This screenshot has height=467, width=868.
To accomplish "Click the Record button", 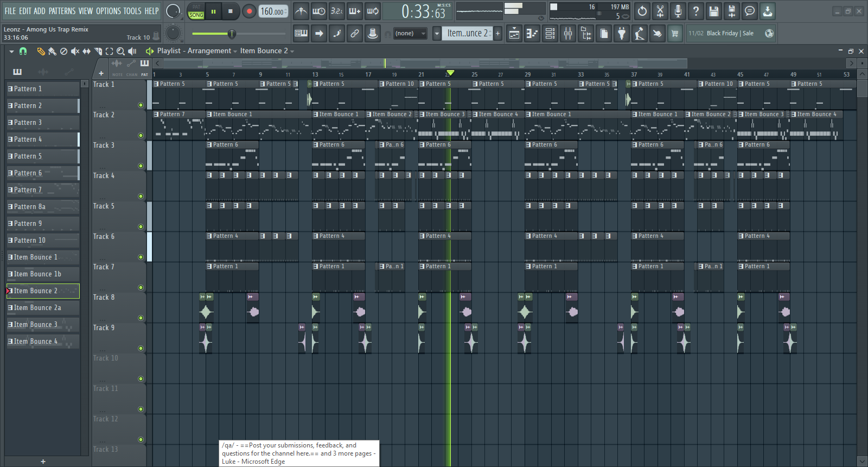I will (x=249, y=11).
